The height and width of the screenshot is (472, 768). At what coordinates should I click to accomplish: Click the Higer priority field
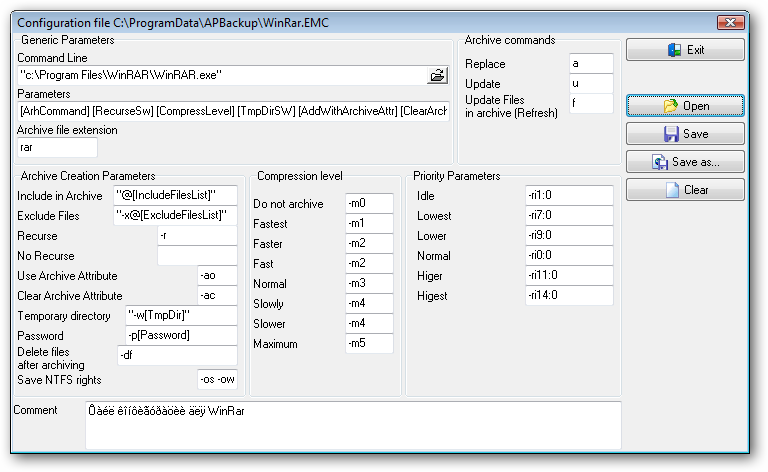[569, 276]
